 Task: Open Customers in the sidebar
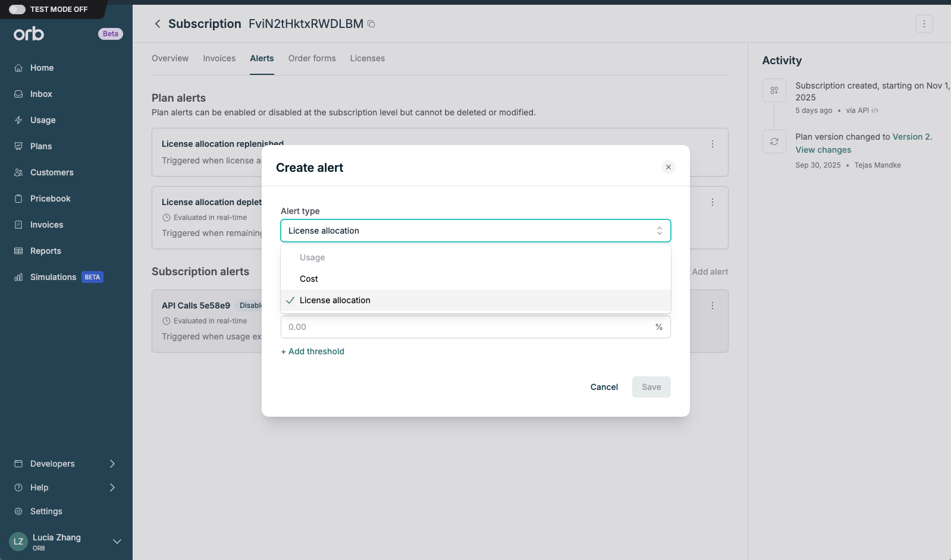point(52,172)
